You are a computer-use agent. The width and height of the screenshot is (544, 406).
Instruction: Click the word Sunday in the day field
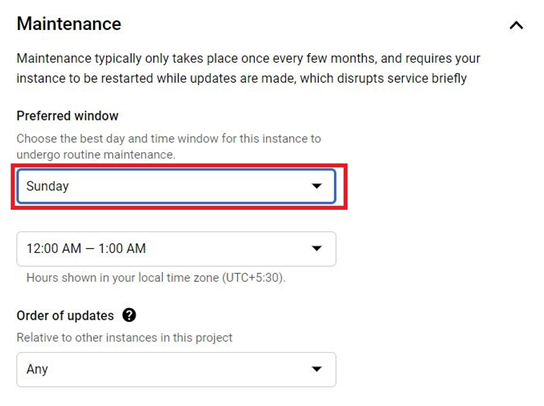coord(48,186)
